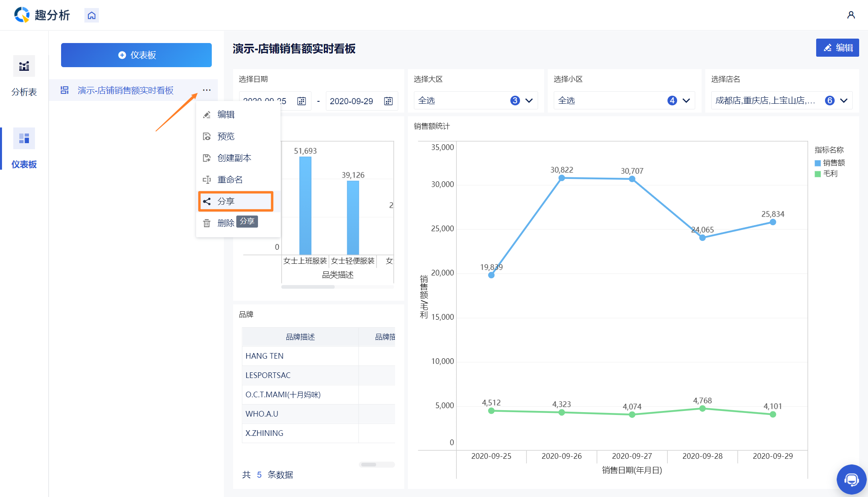Choose 创建副本 from the context menu
Screen dimensions: 868x497
[234, 158]
